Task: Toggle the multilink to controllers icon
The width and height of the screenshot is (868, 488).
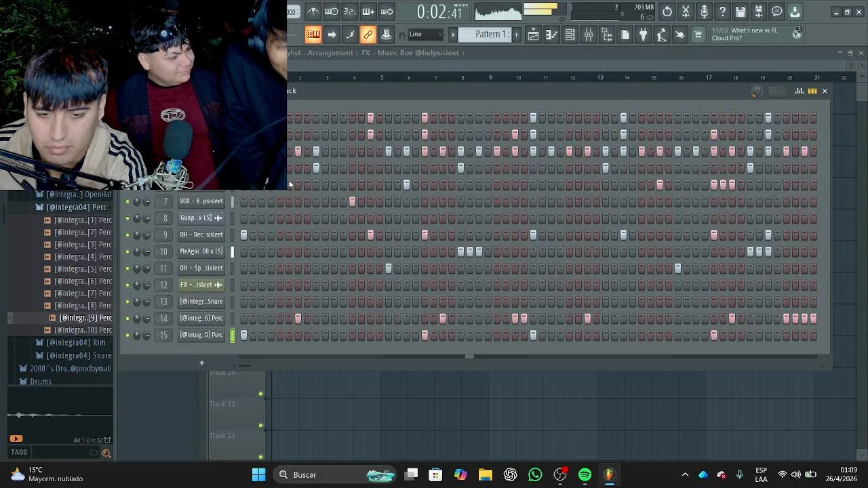Action: [x=368, y=35]
